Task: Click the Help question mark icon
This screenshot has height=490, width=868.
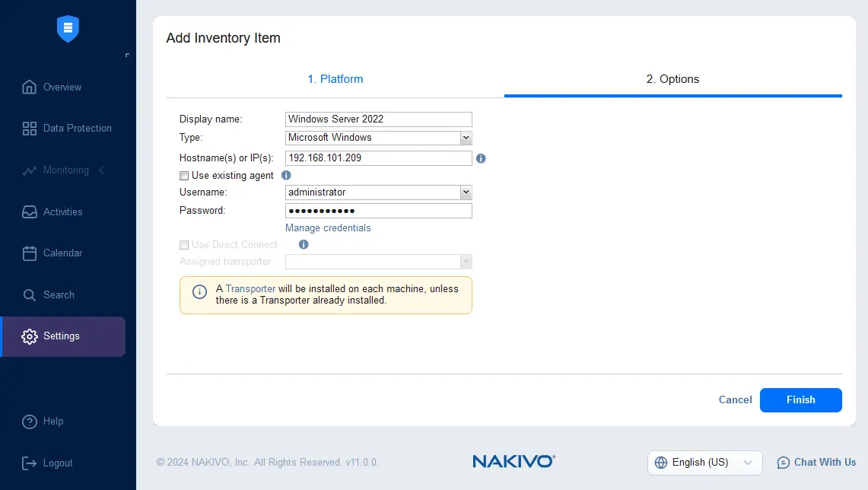Action: click(x=30, y=422)
